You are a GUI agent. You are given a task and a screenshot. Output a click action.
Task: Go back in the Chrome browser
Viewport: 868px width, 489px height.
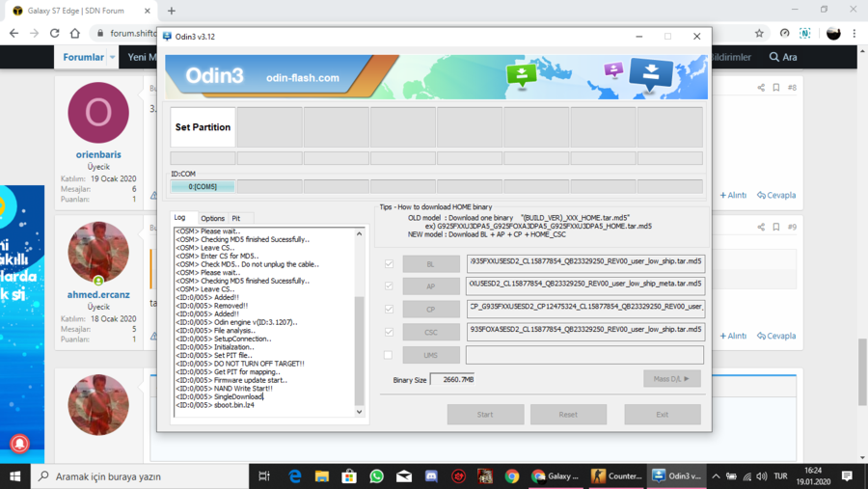(14, 33)
